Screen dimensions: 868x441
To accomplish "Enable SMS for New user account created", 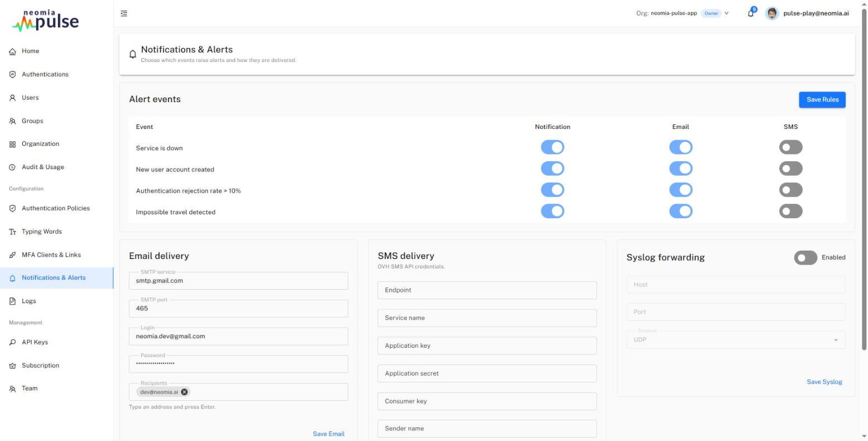I will pos(790,169).
